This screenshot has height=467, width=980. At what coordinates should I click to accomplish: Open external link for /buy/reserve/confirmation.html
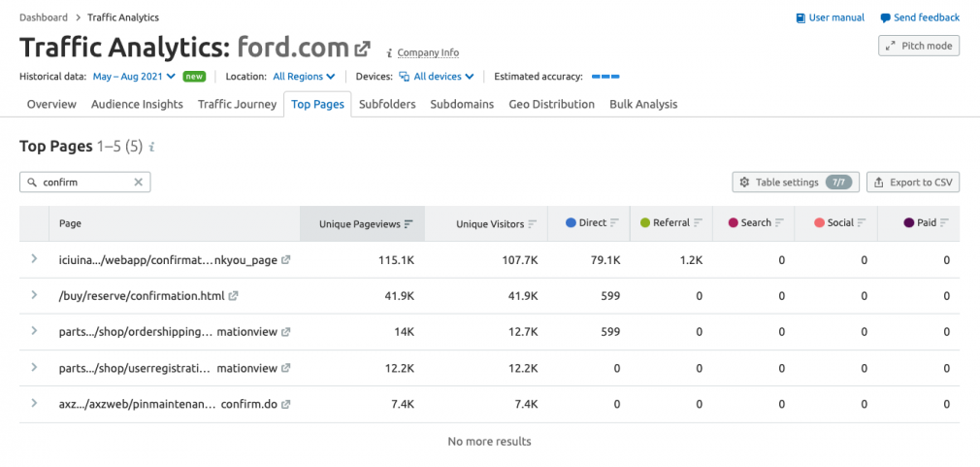coord(233,296)
